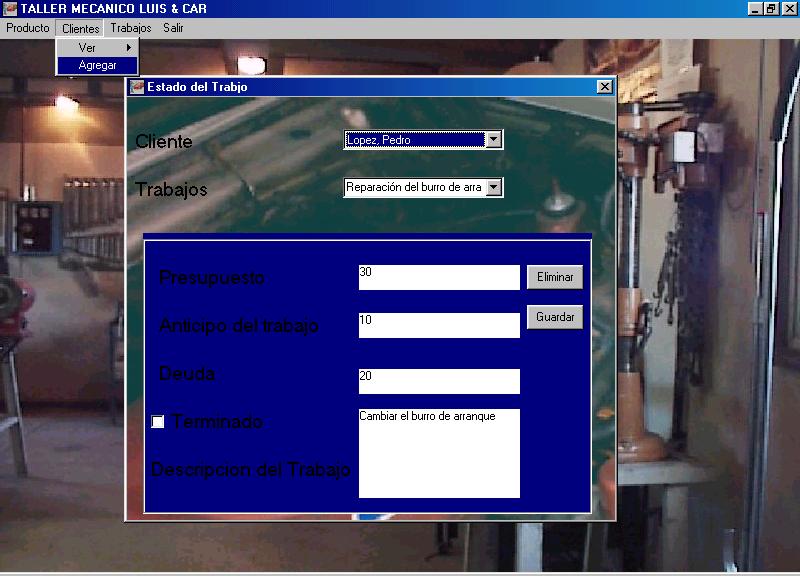Click the Eliminar button
800x576 pixels.
[555, 277]
